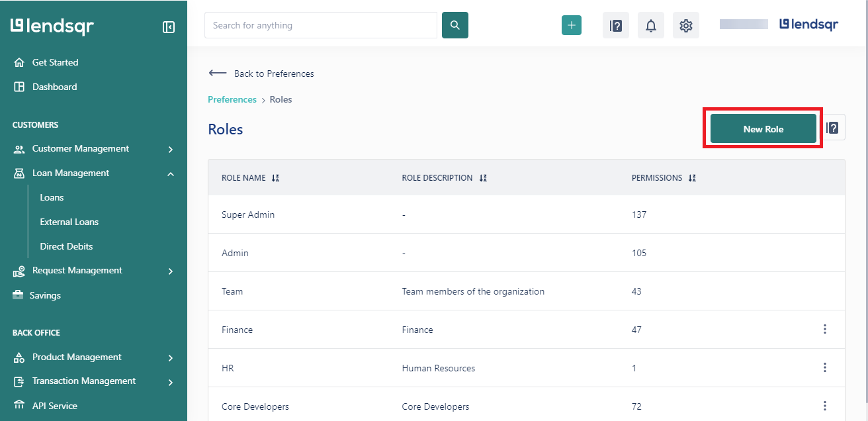Click the Preferences breadcrumb link
Image resolution: width=868 pixels, height=421 pixels.
pyautogui.click(x=232, y=99)
